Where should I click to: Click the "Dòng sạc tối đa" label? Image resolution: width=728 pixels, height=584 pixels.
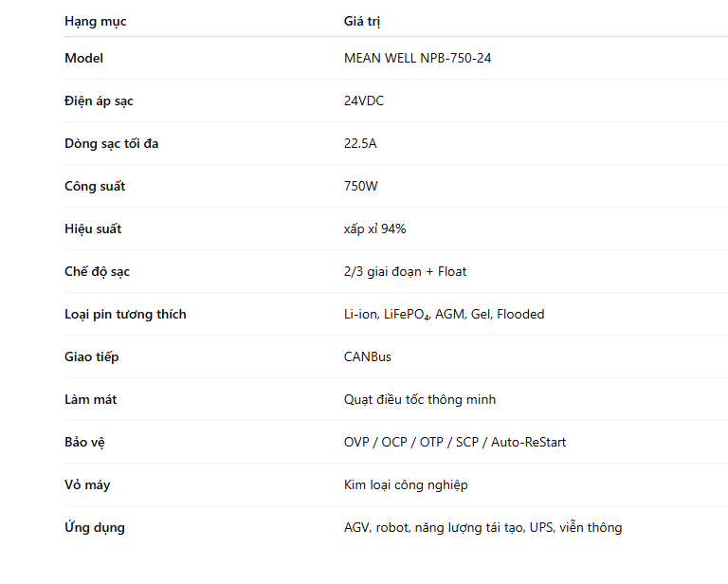pos(109,143)
